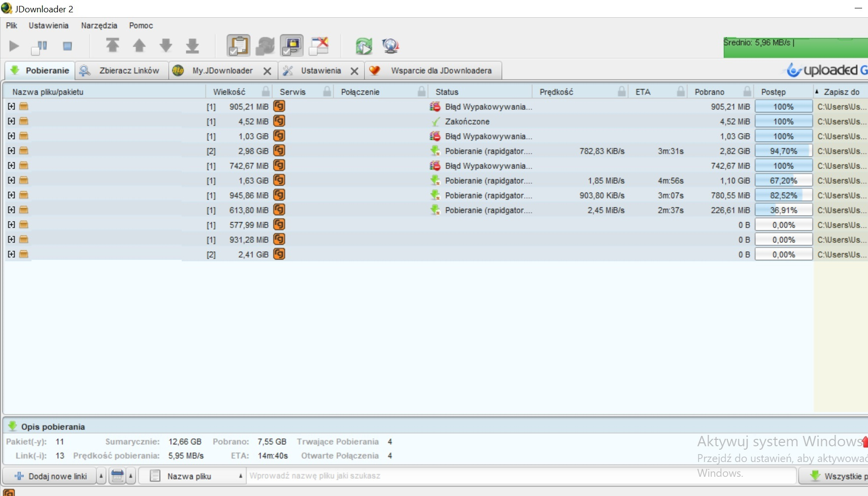Click the Pobieranie panel green arrow icon
Screen dimensions: 868x496
pyautogui.click(x=15, y=70)
